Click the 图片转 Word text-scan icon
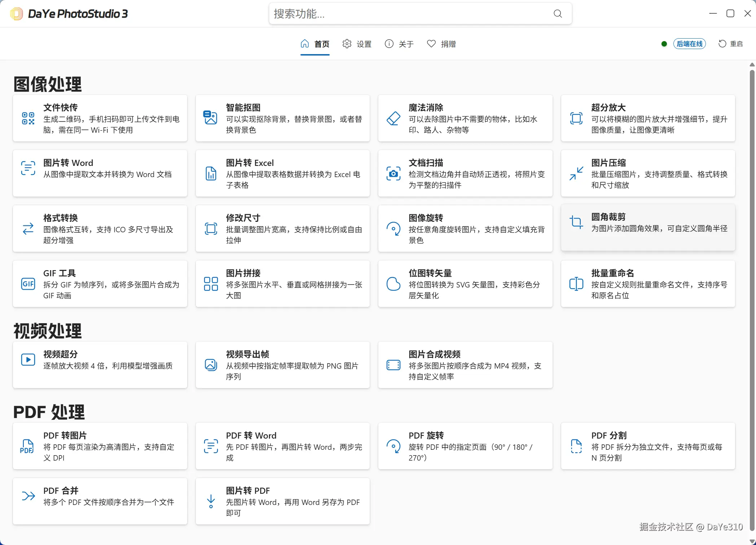The width and height of the screenshot is (756, 545). pyautogui.click(x=28, y=168)
